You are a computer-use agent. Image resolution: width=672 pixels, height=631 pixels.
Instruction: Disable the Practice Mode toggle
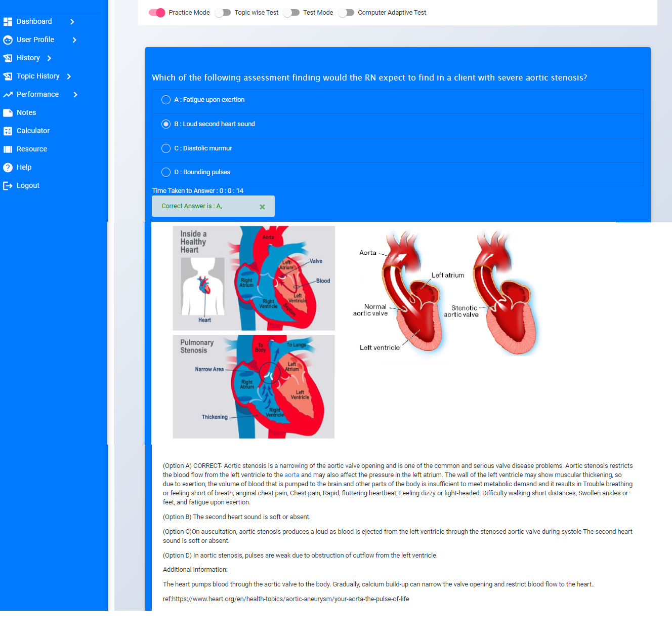coord(157,13)
